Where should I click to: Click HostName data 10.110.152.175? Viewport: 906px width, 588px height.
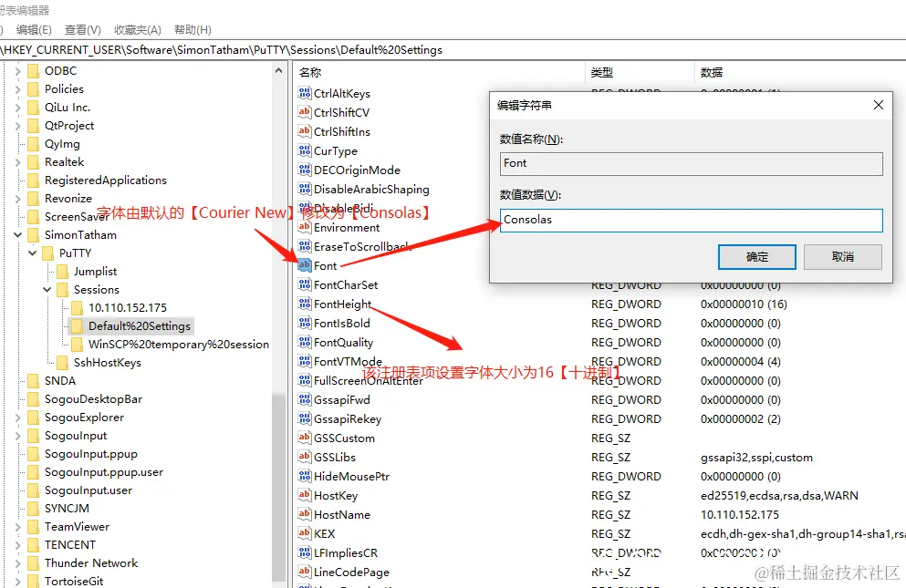[740, 515]
